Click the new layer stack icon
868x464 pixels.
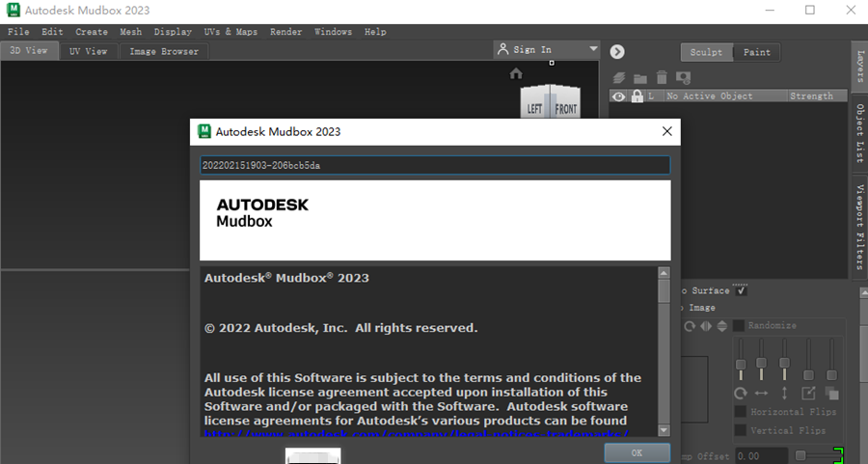tap(619, 78)
